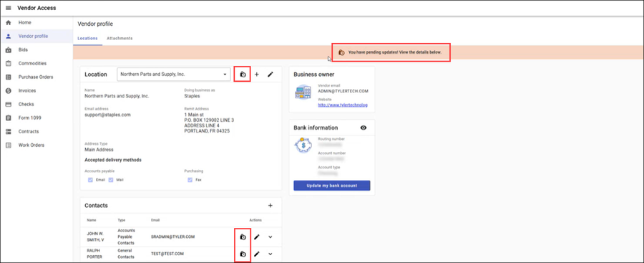Click the Work Orders sidebar icon
The image size is (644, 263).
[x=8, y=145]
